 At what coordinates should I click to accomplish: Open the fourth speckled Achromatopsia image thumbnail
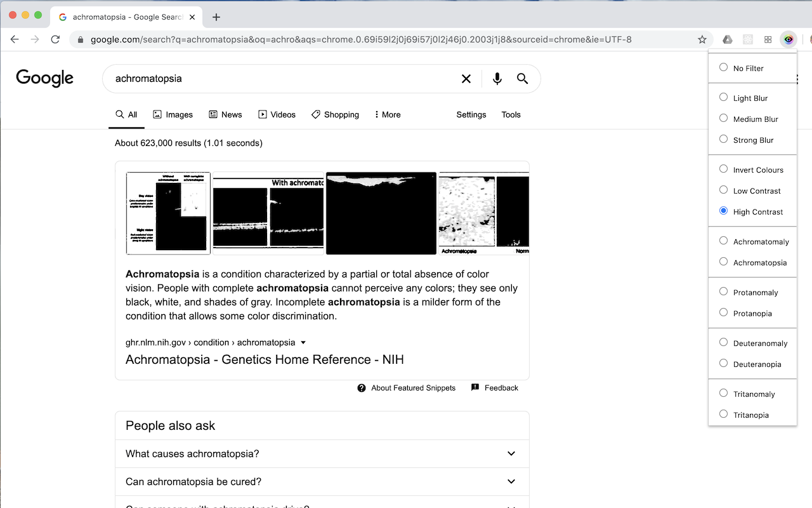484,213
